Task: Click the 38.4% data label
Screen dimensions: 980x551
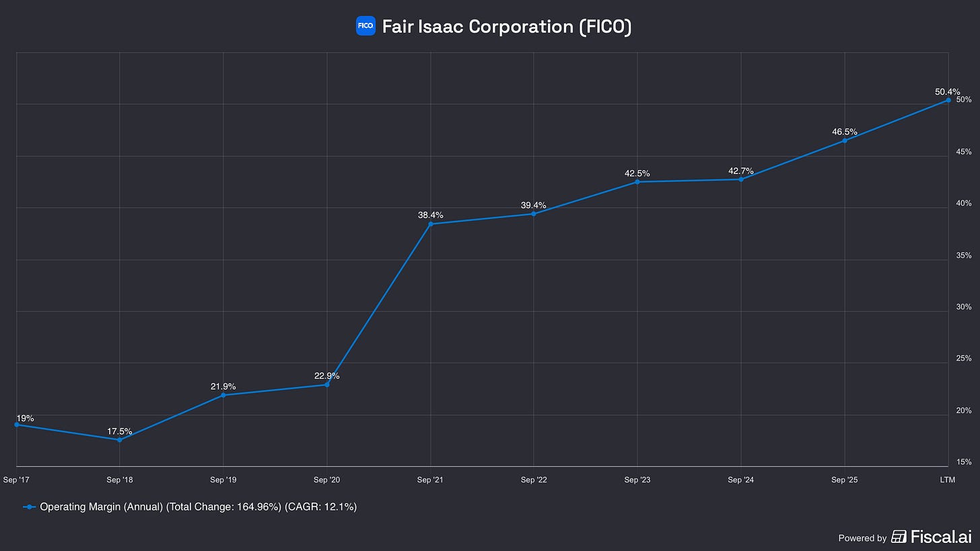Action: pyautogui.click(x=431, y=215)
